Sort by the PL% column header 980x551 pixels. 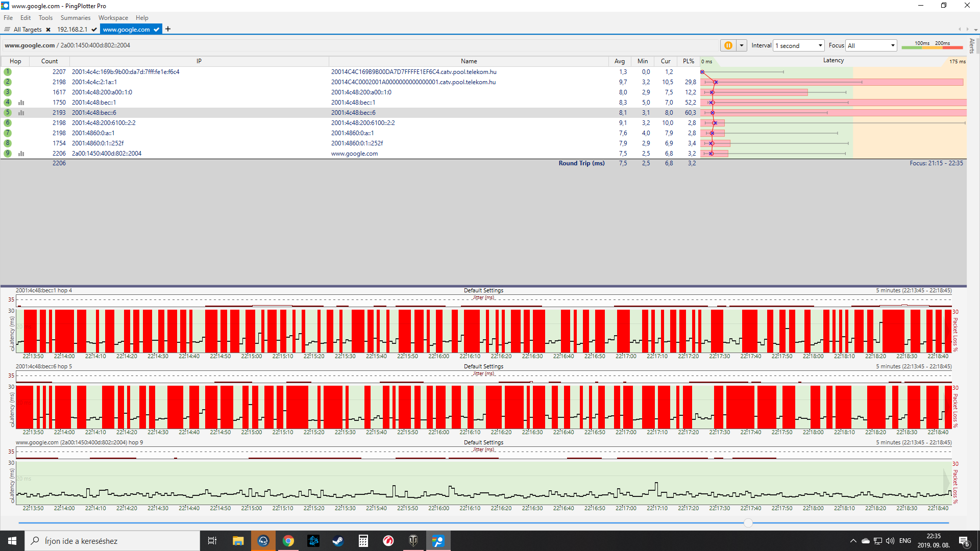(x=688, y=61)
